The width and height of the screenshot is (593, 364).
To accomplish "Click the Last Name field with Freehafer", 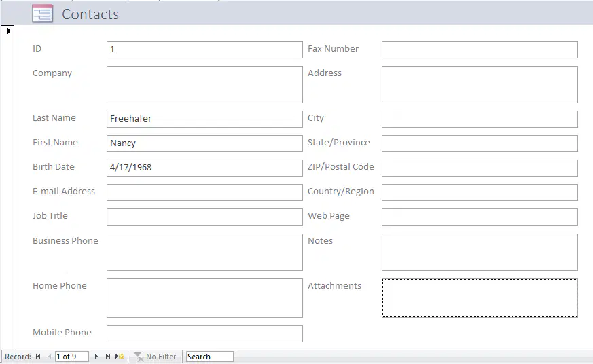I will click(x=204, y=119).
